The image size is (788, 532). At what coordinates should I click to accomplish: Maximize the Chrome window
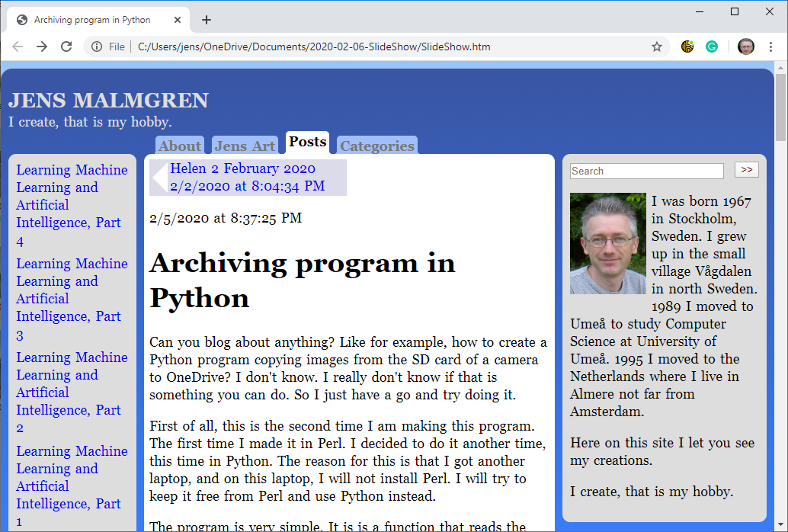(x=734, y=11)
